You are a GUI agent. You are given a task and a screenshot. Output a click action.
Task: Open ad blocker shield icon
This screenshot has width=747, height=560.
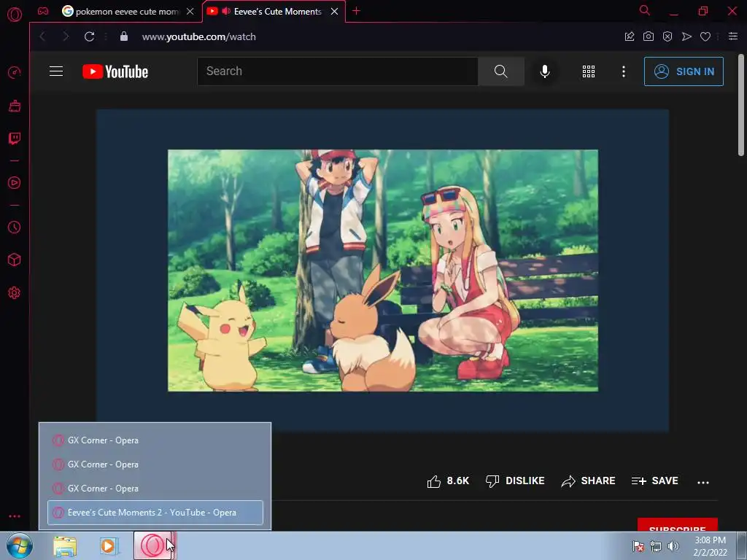pos(667,36)
